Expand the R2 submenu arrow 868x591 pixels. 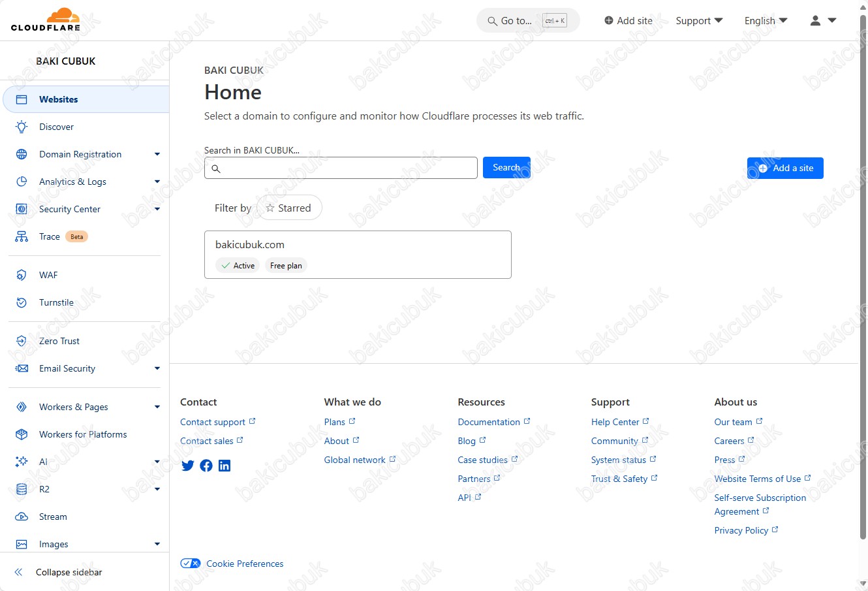(x=157, y=489)
